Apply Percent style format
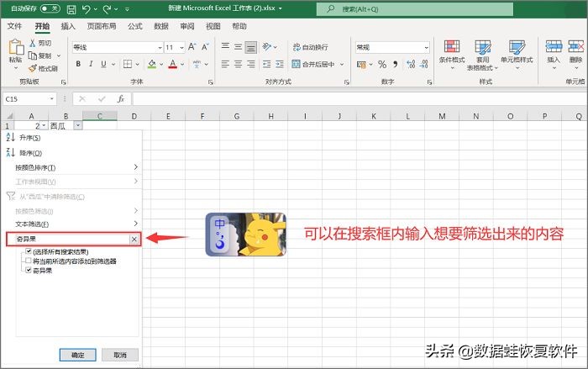Screen dimensions: 588x369 pos(382,64)
